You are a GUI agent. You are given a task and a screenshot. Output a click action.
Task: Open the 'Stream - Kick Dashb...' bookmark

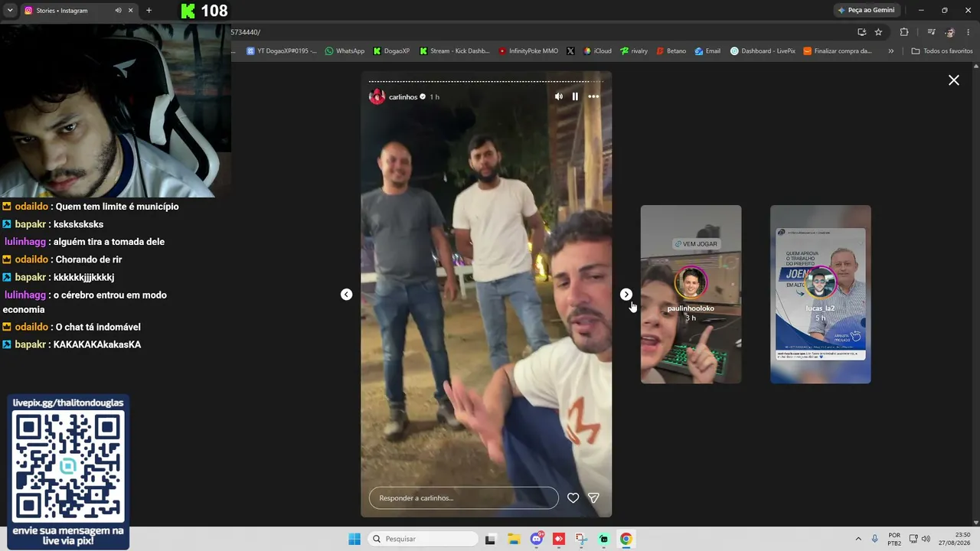(x=455, y=51)
